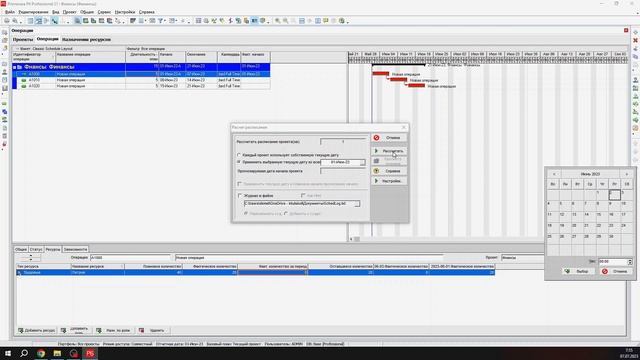The height and width of the screenshot is (360, 640).
Task: Click the zoom out magnifier icon
Action: (x=285, y=21)
